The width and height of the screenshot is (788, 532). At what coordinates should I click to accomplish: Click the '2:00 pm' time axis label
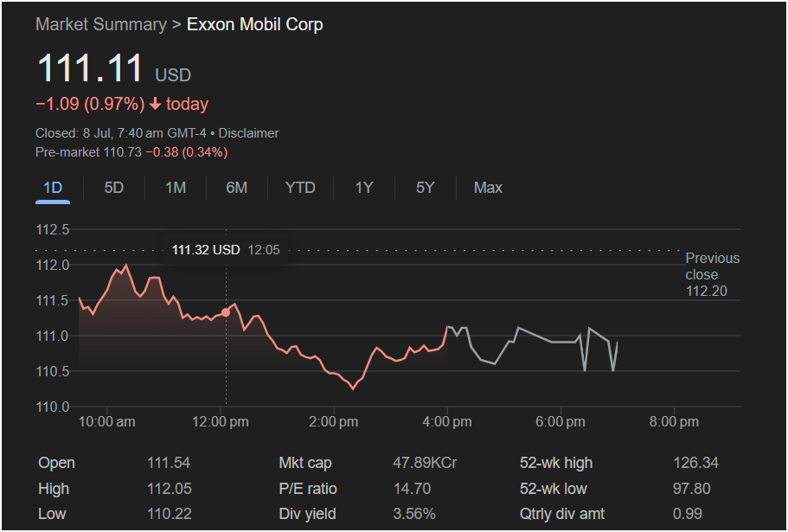[x=334, y=421]
